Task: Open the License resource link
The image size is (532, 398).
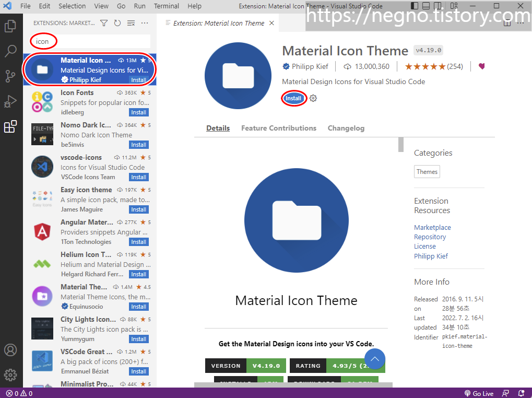Action: click(x=425, y=247)
